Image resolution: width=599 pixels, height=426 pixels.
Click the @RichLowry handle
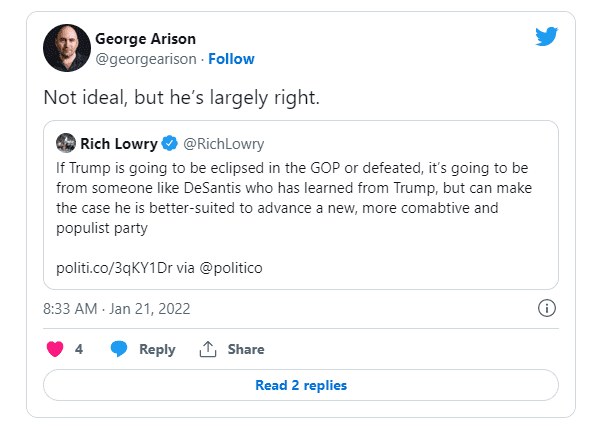coord(223,144)
